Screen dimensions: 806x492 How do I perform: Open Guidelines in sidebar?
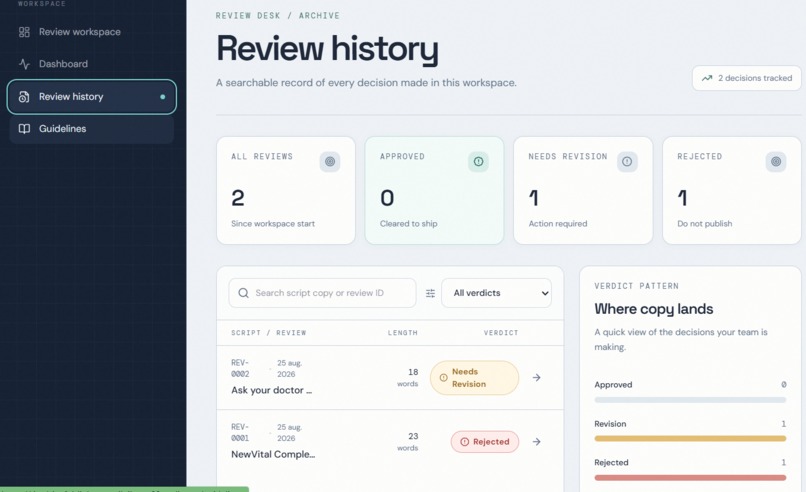pyautogui.click(x=91, y=129)
